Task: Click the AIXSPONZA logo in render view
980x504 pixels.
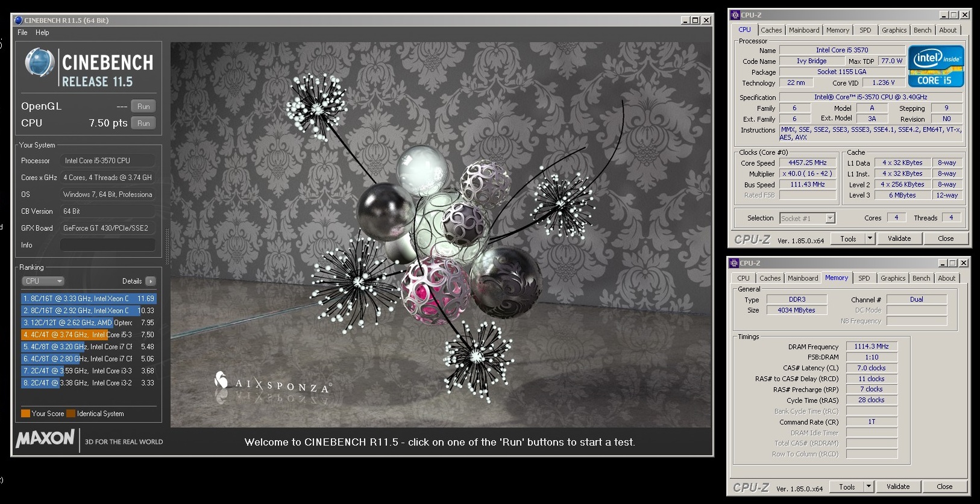Action: (x=272, y=383)
